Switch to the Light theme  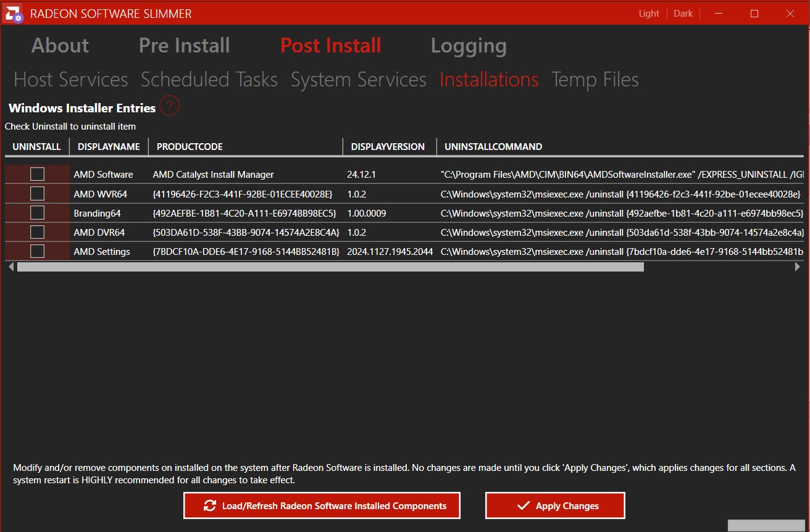pos(649,14)
